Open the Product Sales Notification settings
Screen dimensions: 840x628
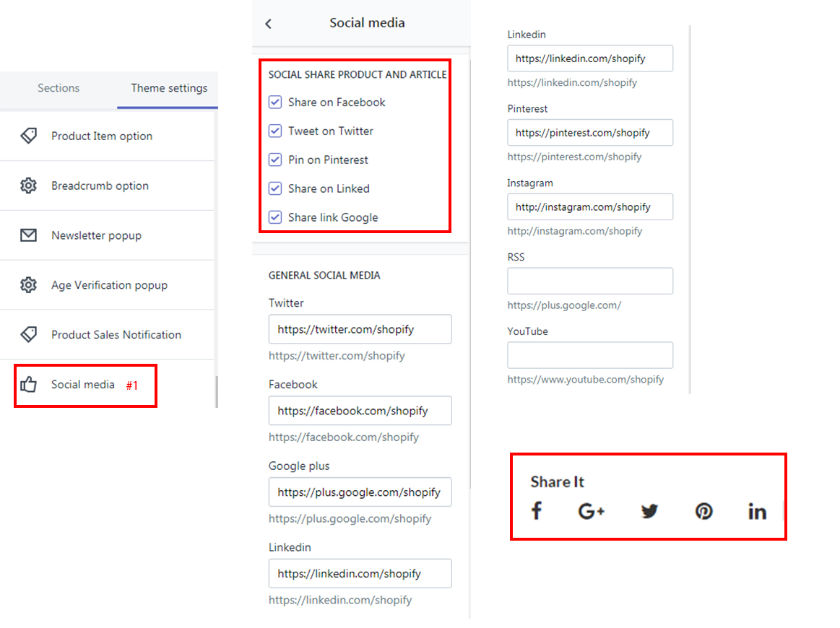(x=116, y=335)
